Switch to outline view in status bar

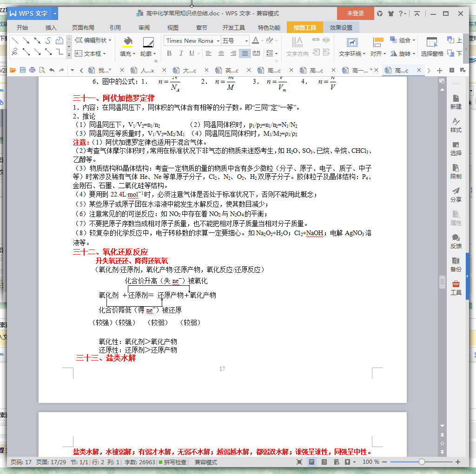[324, 462]
